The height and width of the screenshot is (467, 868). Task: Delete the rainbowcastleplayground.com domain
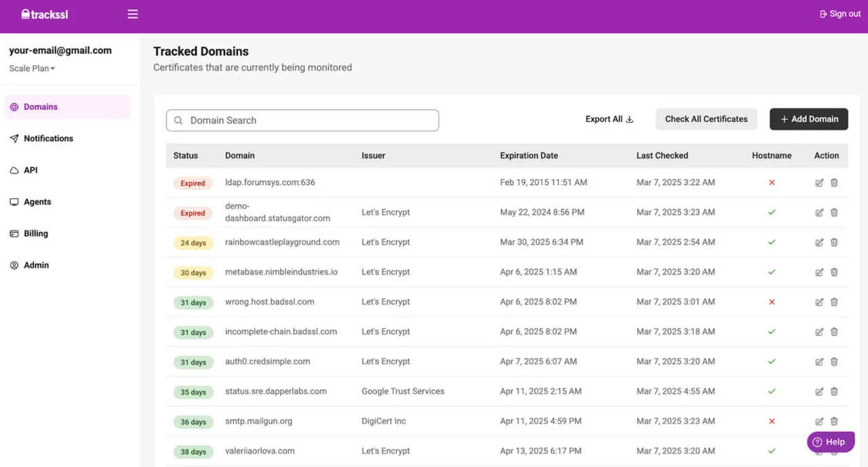(834, 243)
